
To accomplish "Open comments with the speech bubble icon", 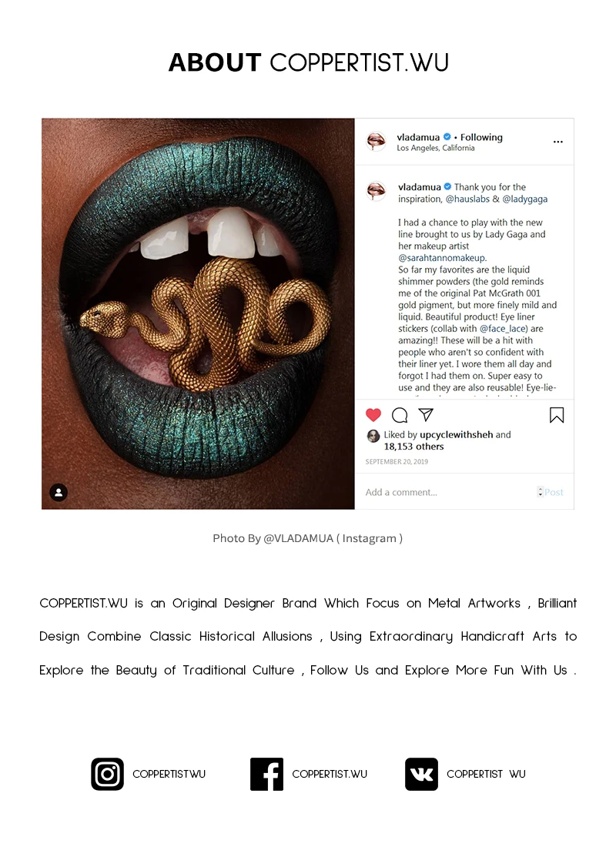I will pyautogui.click(x=400, y=415).
